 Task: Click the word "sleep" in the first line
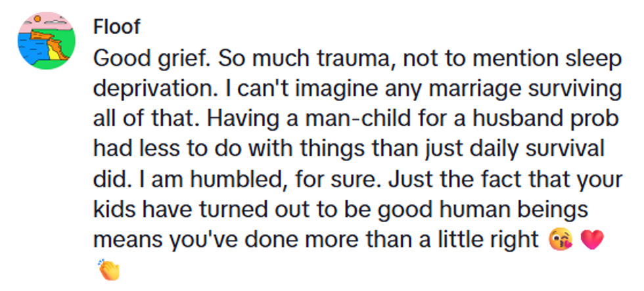(592, 60)
